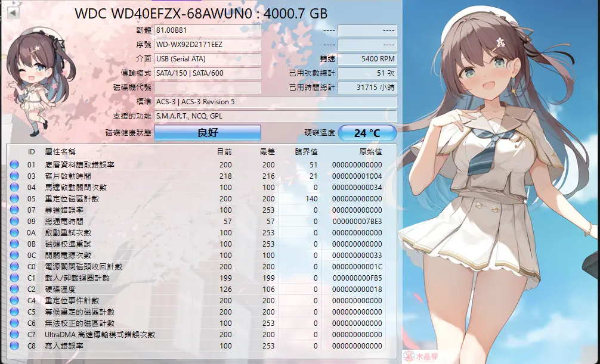
Task: Click status orb for 等候重定的磁區計數 row
Action: [x=14, y=312]
